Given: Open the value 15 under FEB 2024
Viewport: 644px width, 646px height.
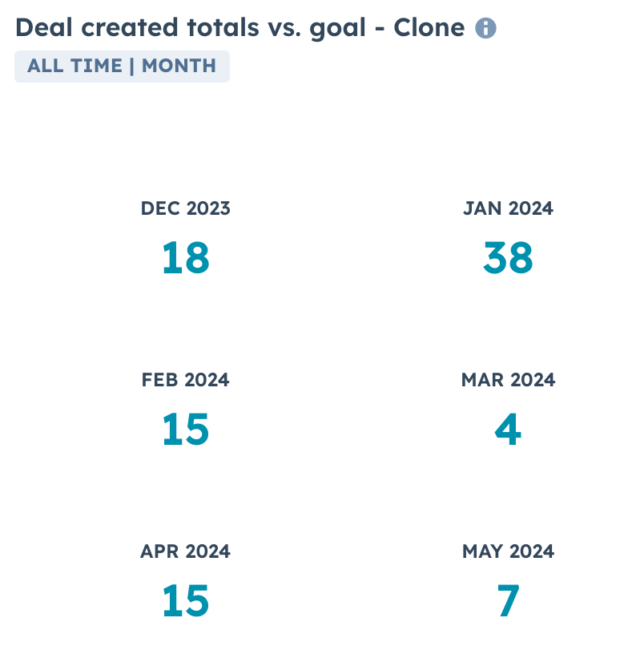Looking at the screenshot, I should [x=185, y=430].
